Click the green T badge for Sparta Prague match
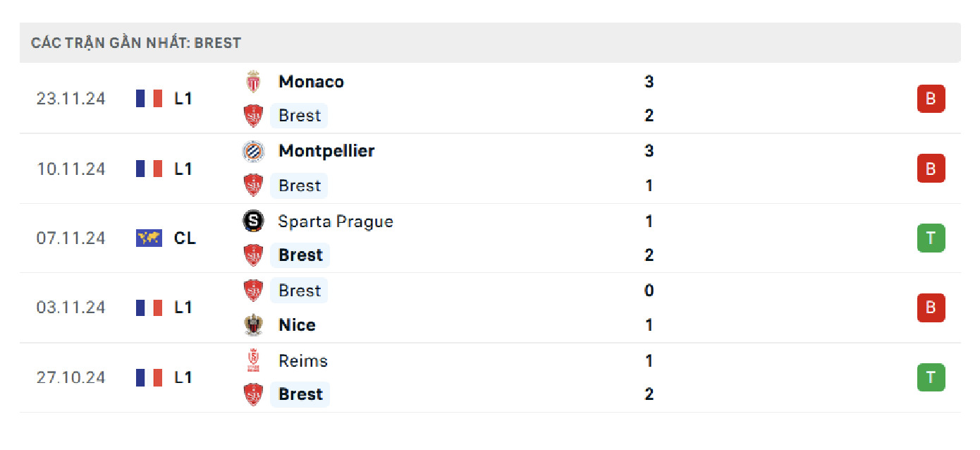Screen dimensions: 980x450 (931, 238)
